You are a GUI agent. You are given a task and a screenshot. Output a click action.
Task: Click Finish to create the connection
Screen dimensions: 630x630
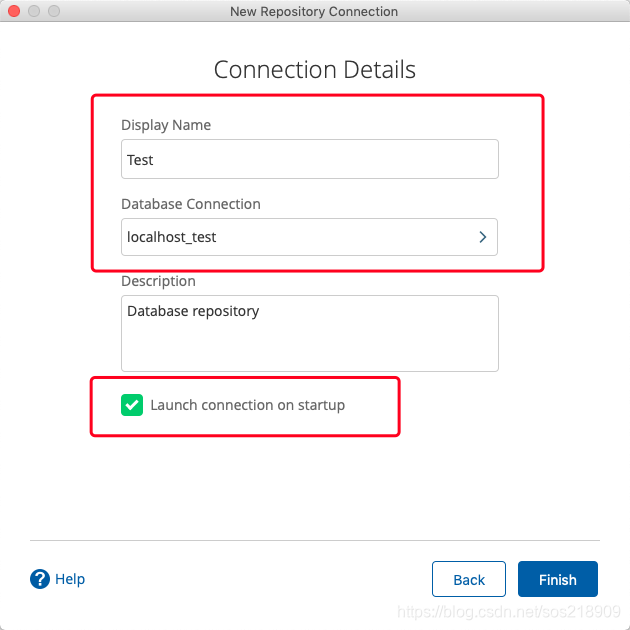(558, 579)
